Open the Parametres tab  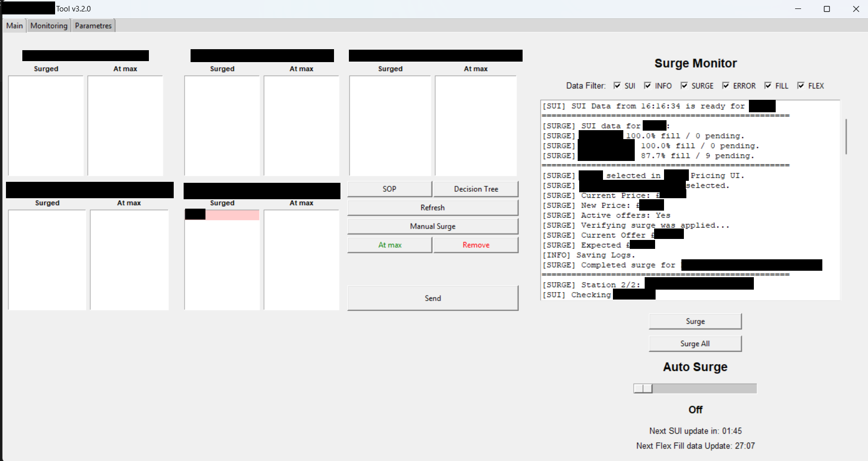(x=93, y=26)
